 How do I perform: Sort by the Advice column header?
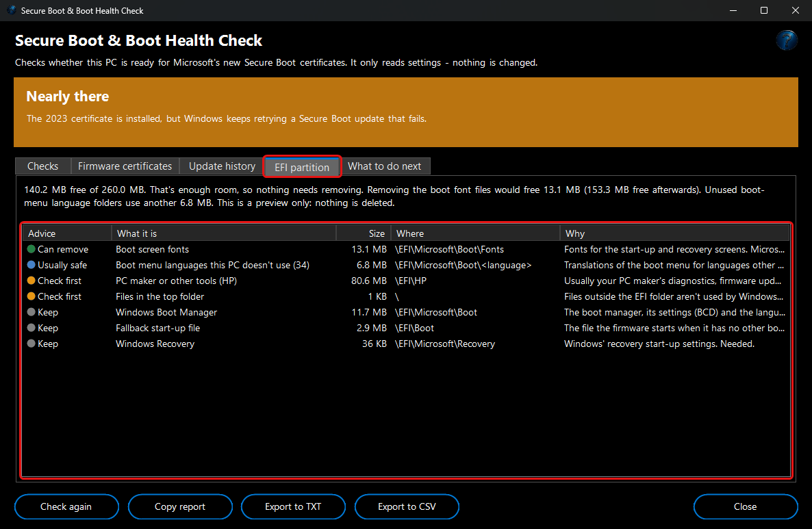67,233
